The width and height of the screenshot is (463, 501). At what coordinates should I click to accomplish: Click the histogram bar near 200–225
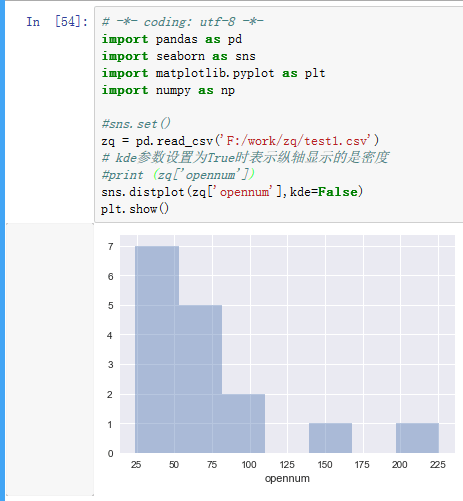417,438
